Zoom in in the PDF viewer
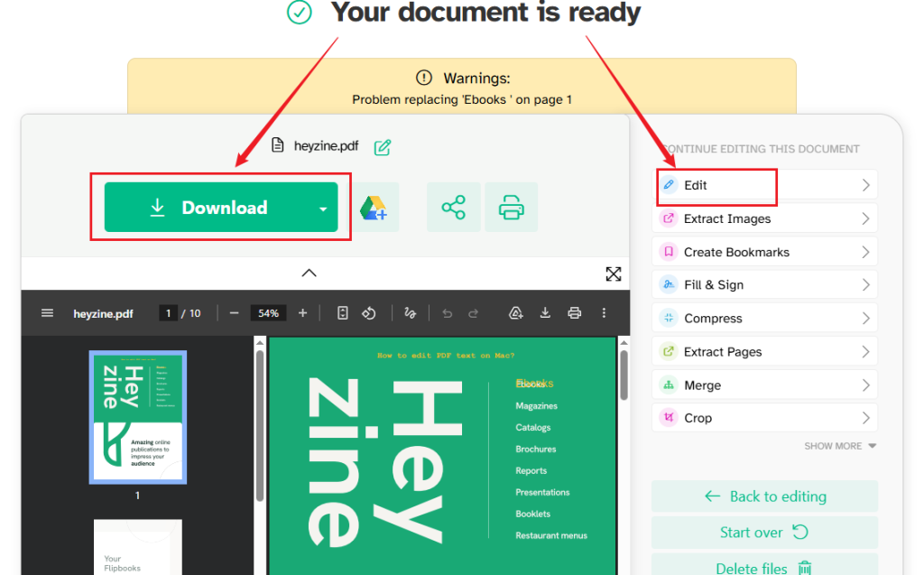The height and width of the screenshot is (575, 924). [x=302, y=313]
